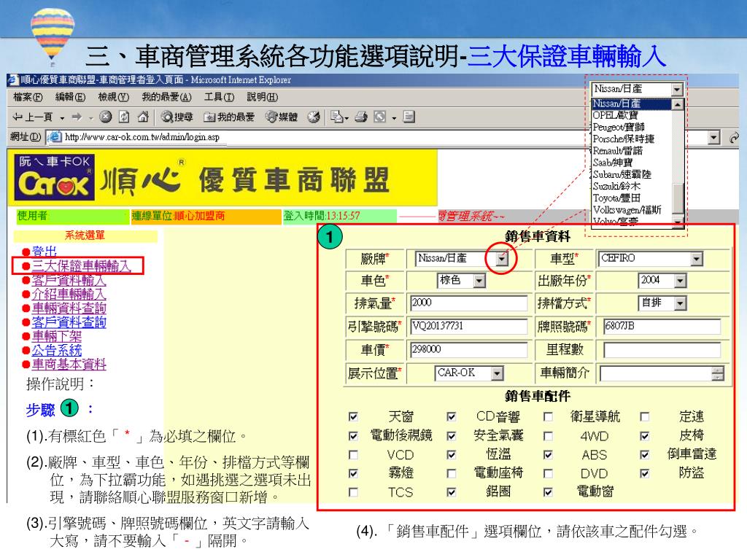Click the Edit page toolbar icon

379,117
